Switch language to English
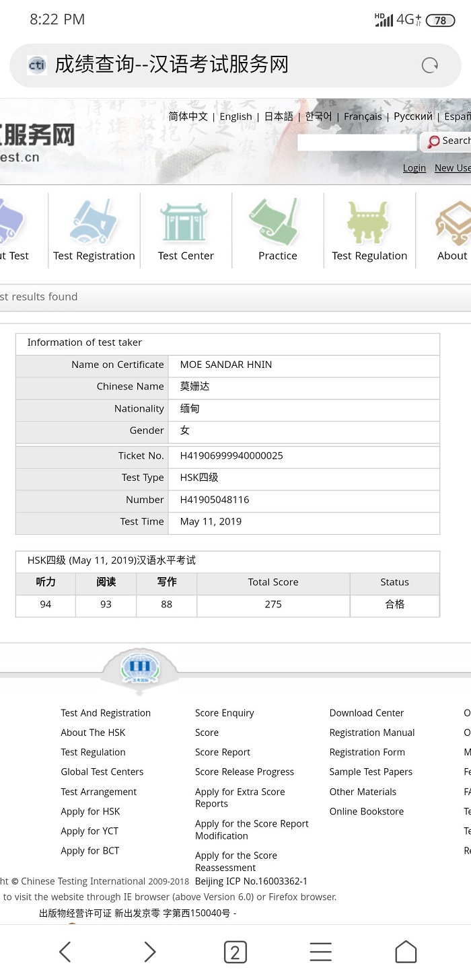 [x=235, y=116]
